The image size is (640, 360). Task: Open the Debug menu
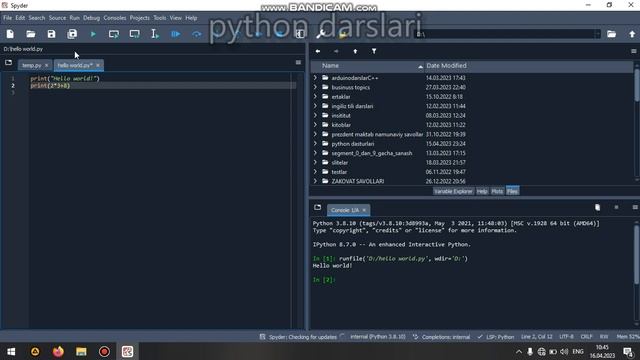pyautogui.click(x=91, y=18)
